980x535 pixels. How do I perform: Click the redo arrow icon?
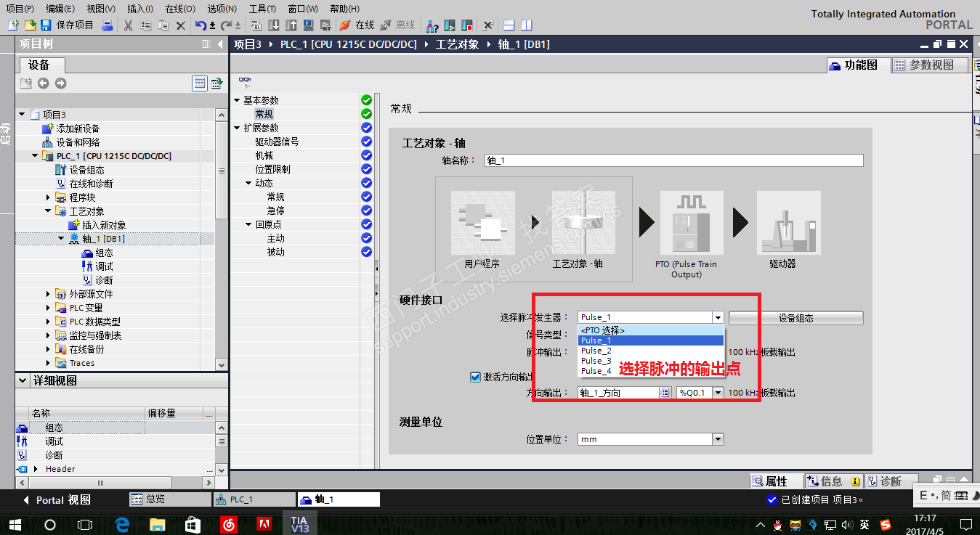point(226,25)
